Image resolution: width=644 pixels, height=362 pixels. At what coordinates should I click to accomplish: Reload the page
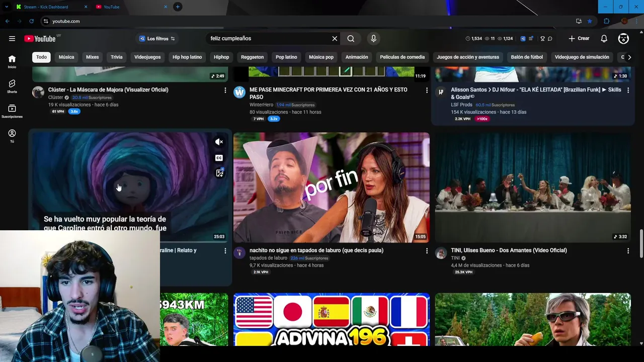coord(31,21)
